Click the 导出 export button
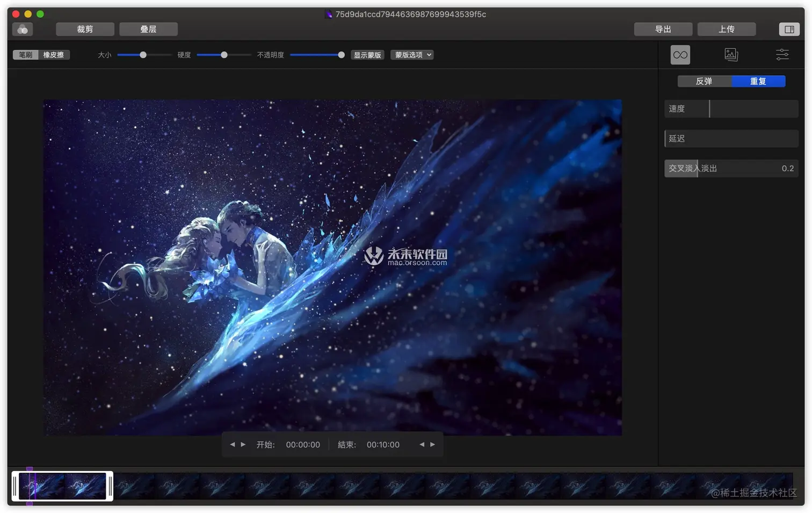 point(663,29)
